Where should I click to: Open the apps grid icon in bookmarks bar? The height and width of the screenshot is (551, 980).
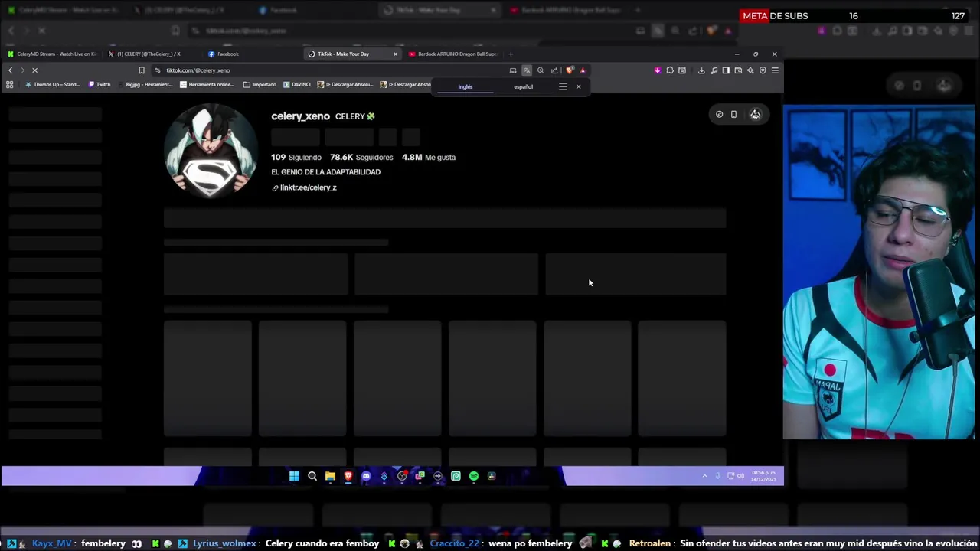(x=9, y=84)
